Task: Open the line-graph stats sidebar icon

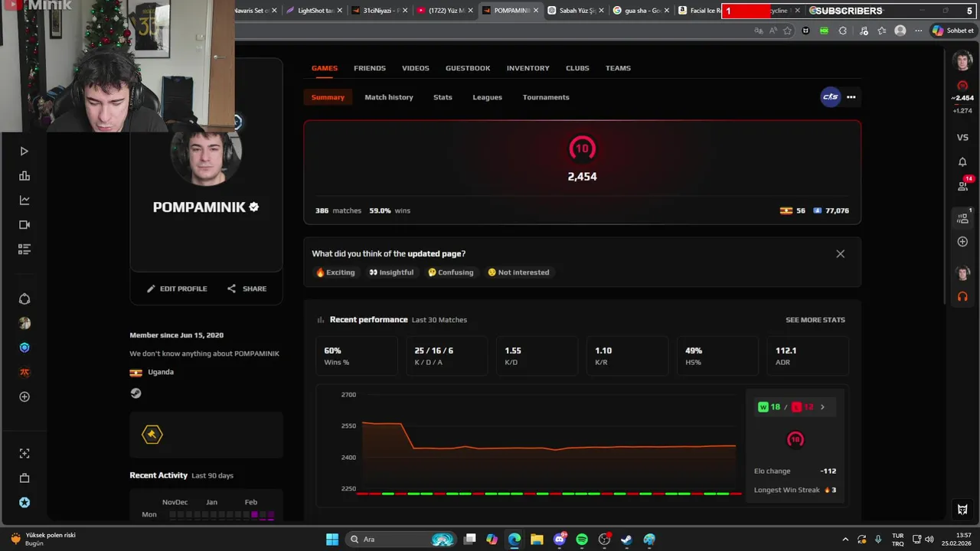Action: coord(24,201)
